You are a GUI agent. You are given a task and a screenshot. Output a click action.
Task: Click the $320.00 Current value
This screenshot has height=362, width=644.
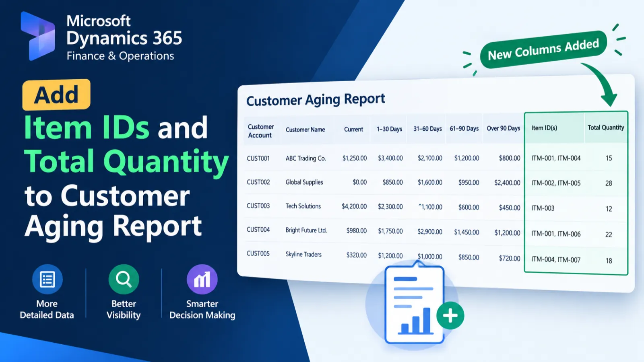click(357, 255)
